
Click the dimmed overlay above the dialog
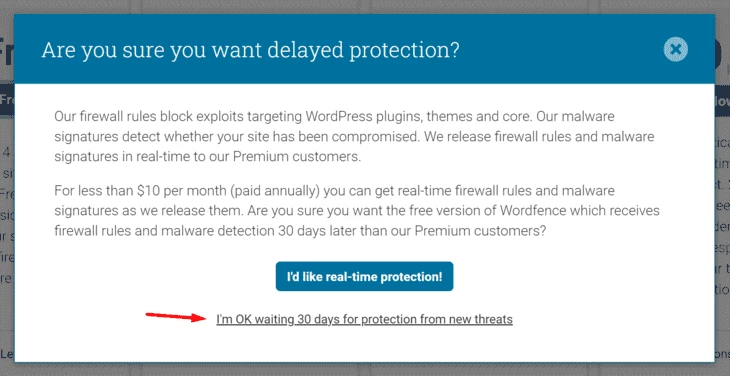[365, 7]
